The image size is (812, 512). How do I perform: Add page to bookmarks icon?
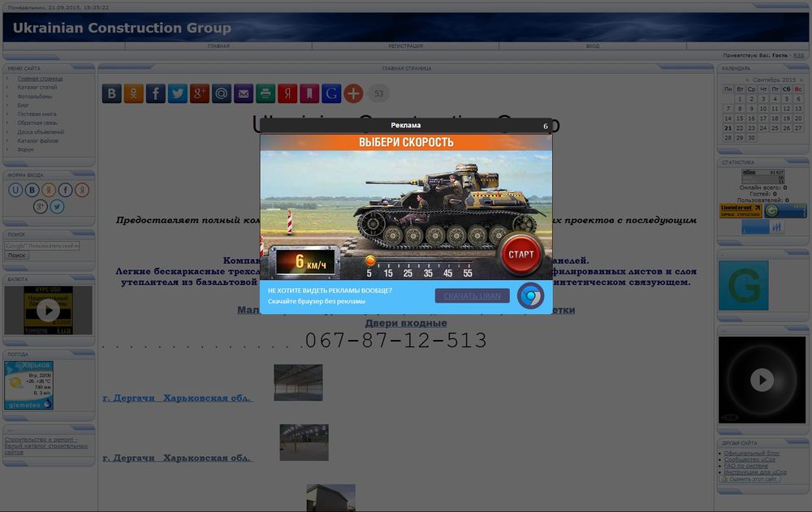(x=309, y=93)
